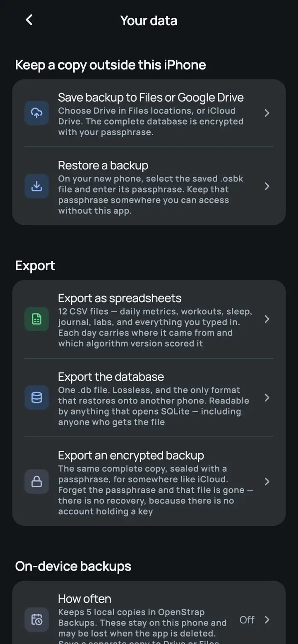
Task: Open chevron beside Export as spreadsheets
Action: [x=267, y=319]
